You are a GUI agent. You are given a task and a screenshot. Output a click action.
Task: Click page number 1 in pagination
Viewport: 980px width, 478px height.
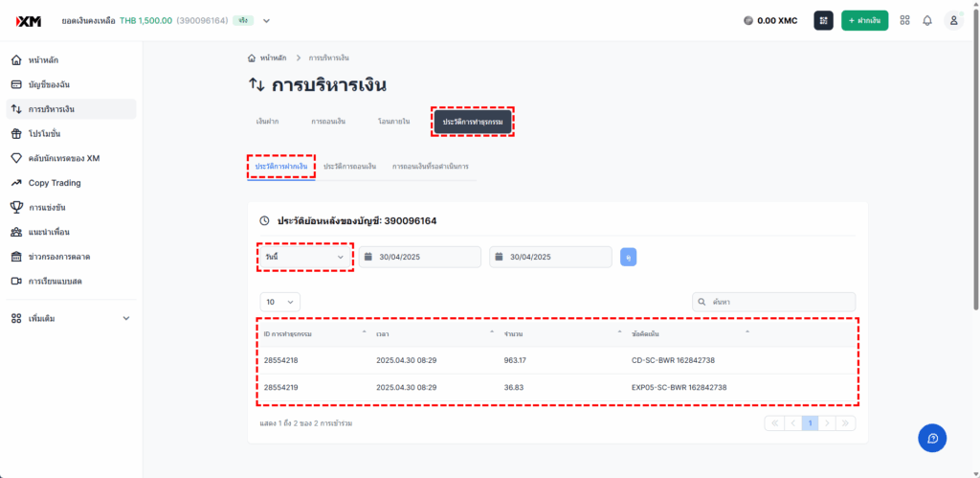pos(810,423)
